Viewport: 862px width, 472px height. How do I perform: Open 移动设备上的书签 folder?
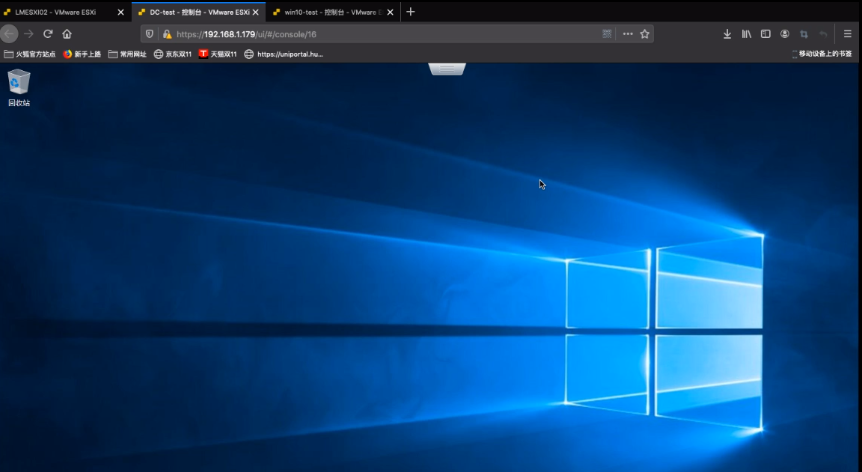click(x=822, y=54)
